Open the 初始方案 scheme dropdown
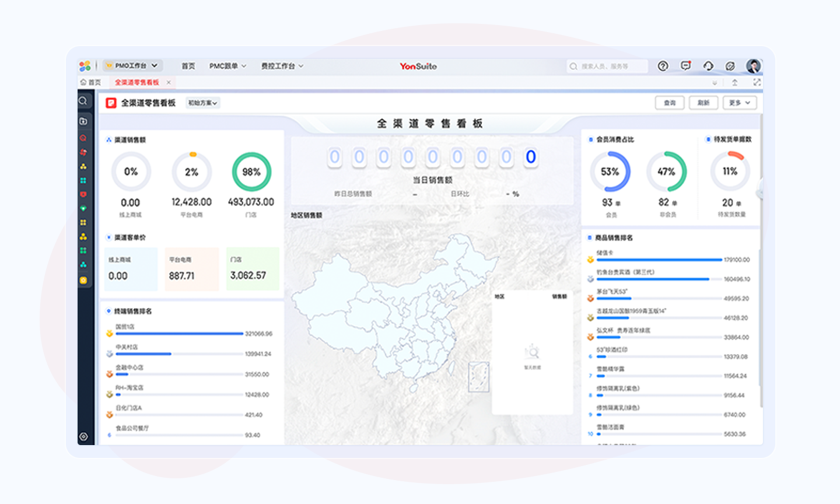 click(202, 103)
